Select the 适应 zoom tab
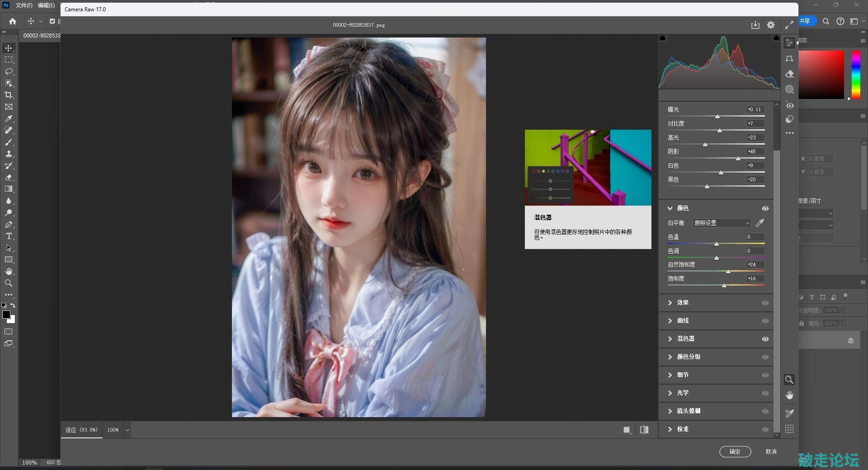The image size is (868, 470). coord(81,430)
